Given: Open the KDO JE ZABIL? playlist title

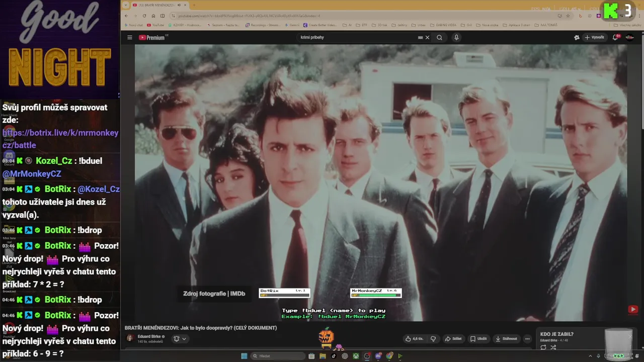Looking at the screenshot, I should point(556,334).
